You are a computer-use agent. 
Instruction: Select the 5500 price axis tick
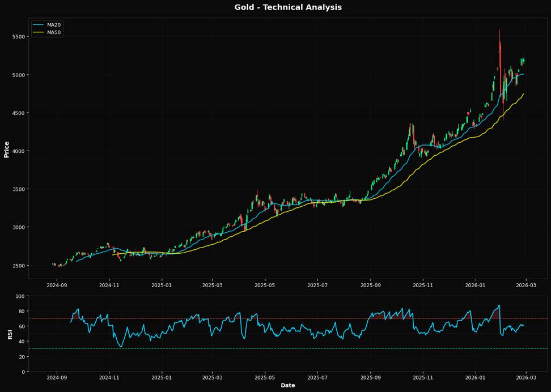coord(19,37)
